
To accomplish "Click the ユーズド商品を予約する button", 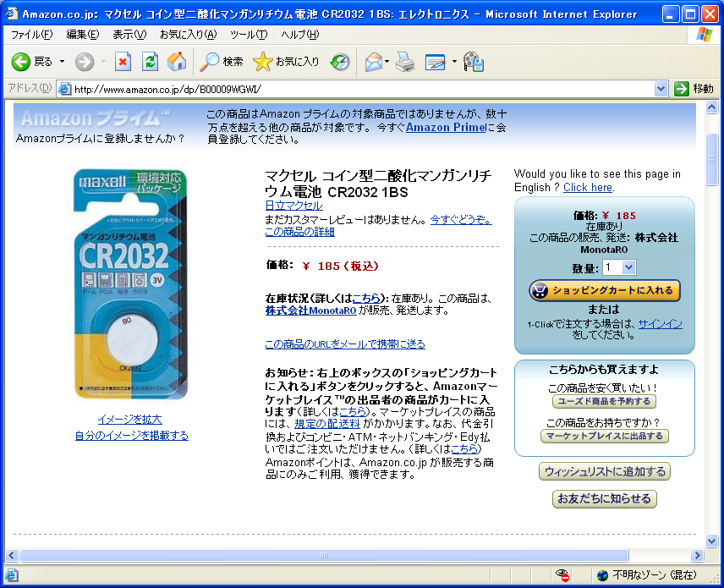I will (x=605, y=401).
